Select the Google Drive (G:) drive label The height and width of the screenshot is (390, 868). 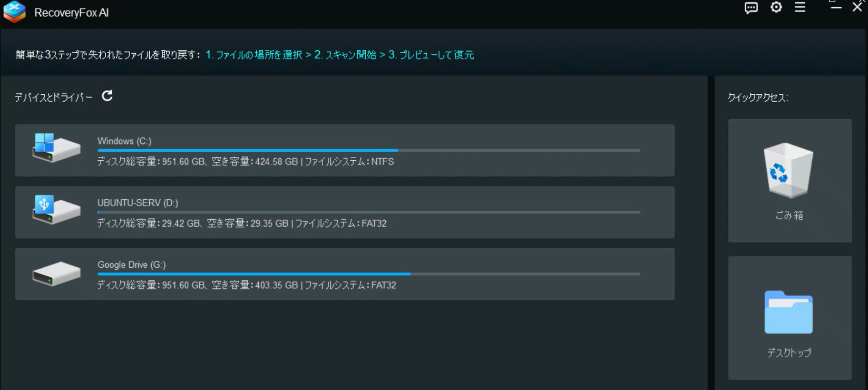coord(132,265)
